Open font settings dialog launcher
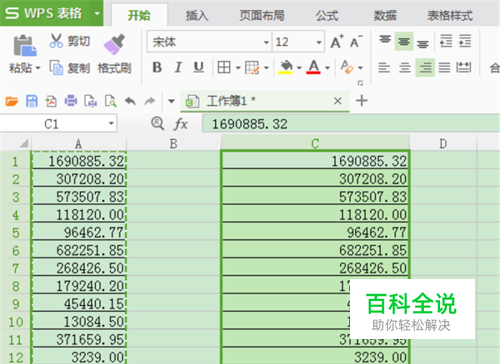This screenshot has height=364, width=500. (x=360, y=83)
